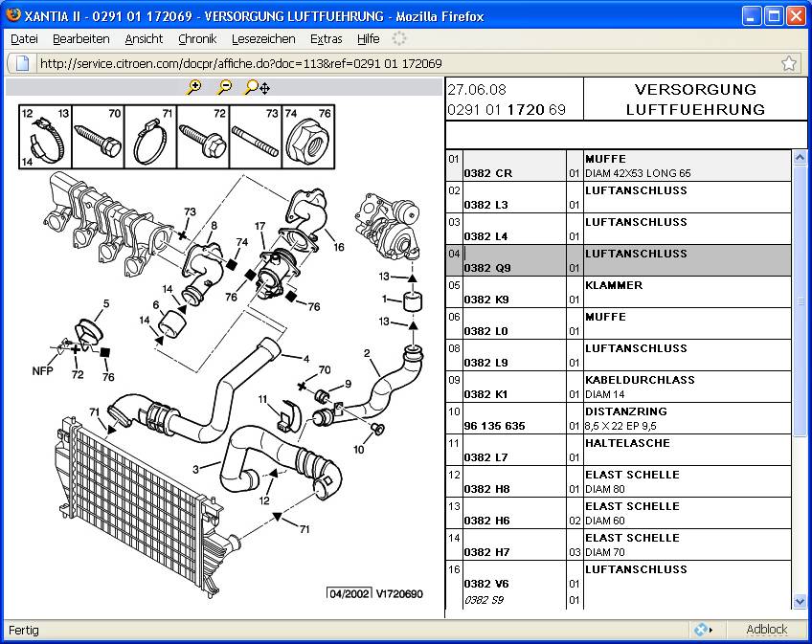Click diagram reference V1720690
812x644 pixels.
(399, 594)
